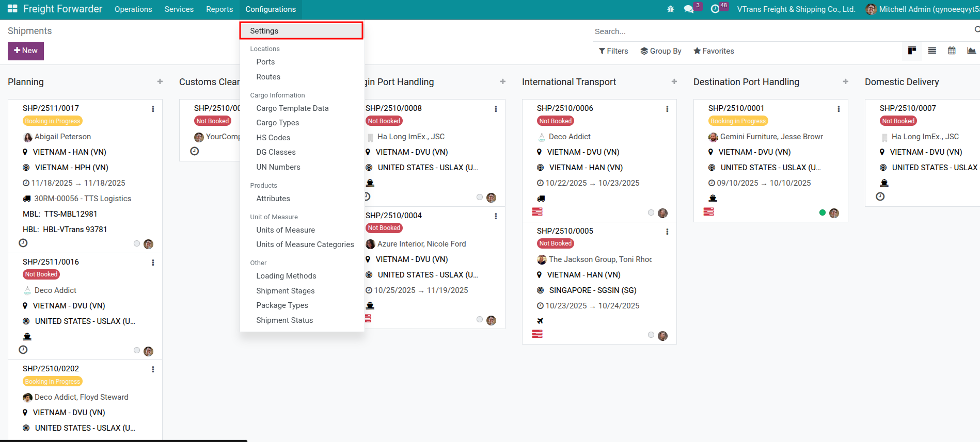The width and height of the screenshot is (980, 442).
Task: Toggle state circle on SHP/2510/0006 card
Action: 651,212
